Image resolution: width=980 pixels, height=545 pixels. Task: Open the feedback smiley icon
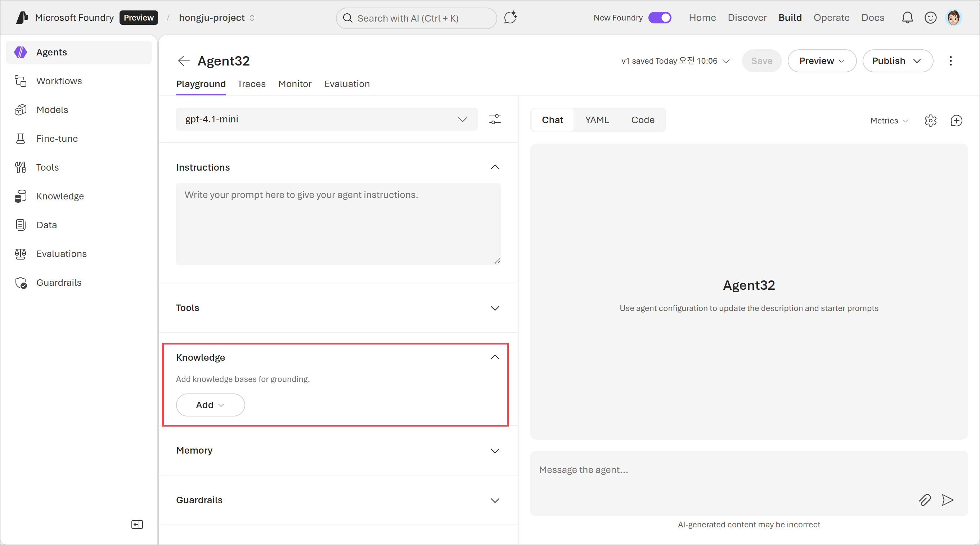coord(930,18)
